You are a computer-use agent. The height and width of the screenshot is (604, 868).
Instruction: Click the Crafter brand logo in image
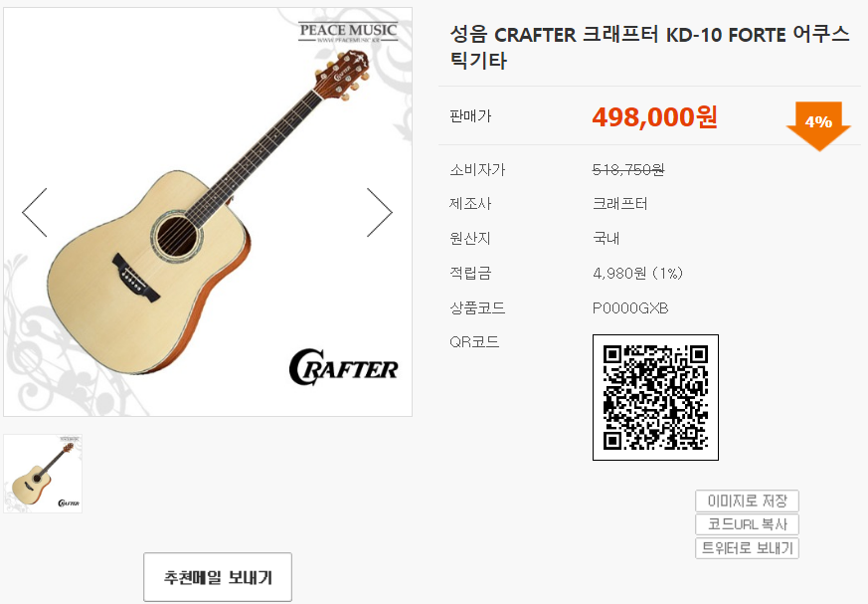[x=343, y=367]
